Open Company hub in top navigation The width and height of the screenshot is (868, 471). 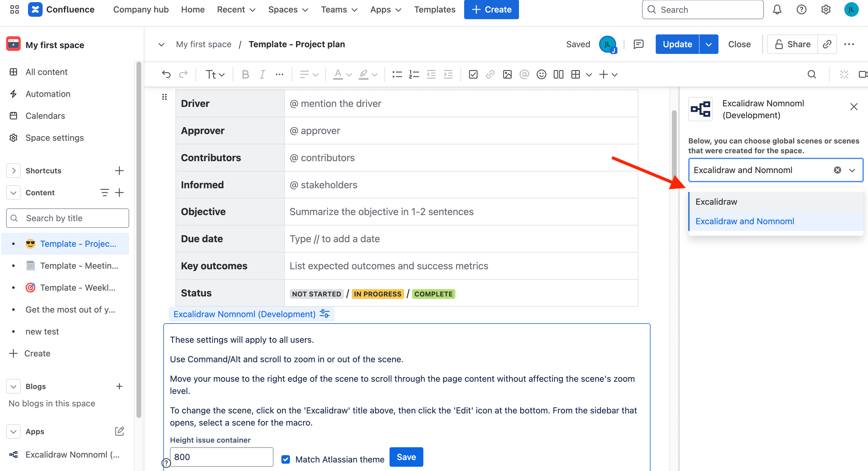141,9
